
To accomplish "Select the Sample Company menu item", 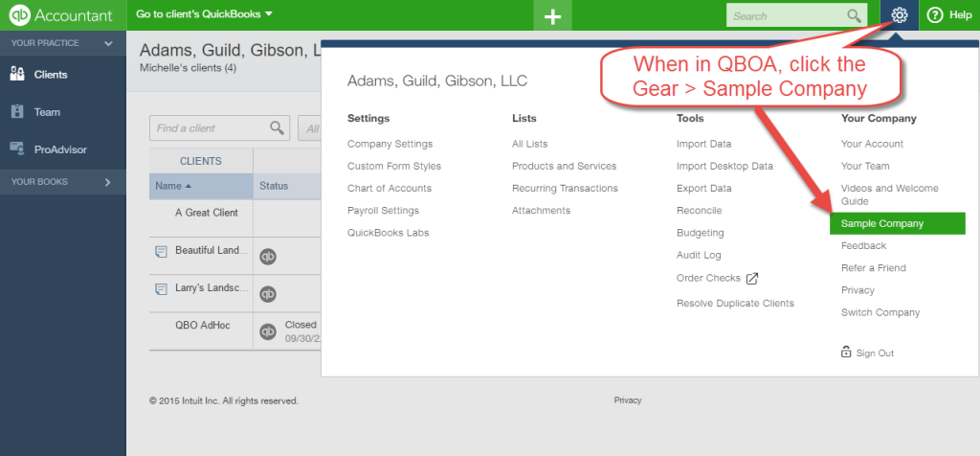I will pos(898,223).
